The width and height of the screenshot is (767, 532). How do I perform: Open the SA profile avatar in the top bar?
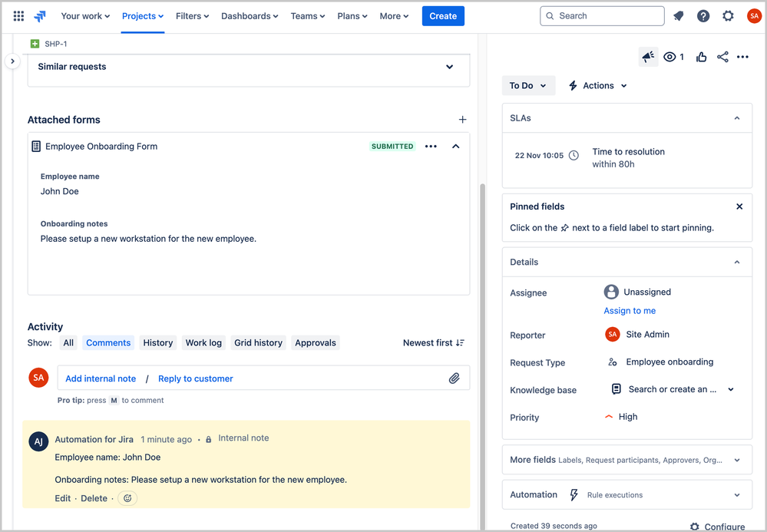[754, 16]
